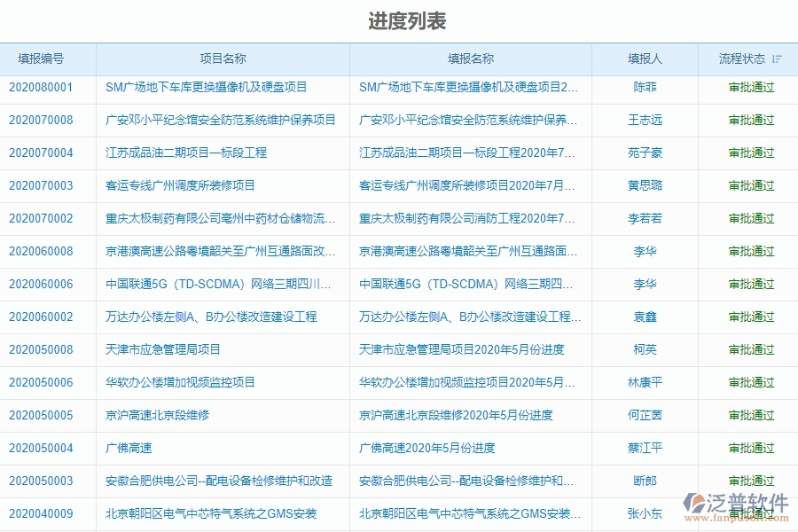This screenshot has width=798, height=532.
Task: Click filler 王志远 in second row
Action: [644, 120]
